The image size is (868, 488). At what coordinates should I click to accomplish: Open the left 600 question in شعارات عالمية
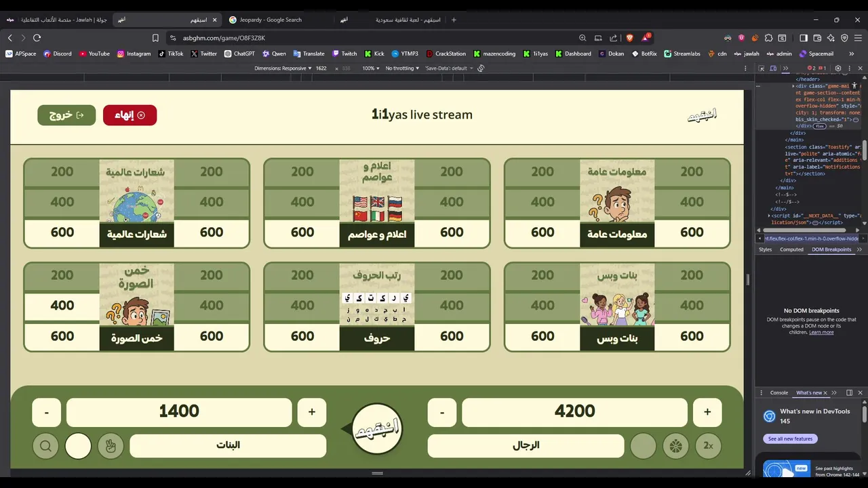pyautogui.click(x=62, y=232)
